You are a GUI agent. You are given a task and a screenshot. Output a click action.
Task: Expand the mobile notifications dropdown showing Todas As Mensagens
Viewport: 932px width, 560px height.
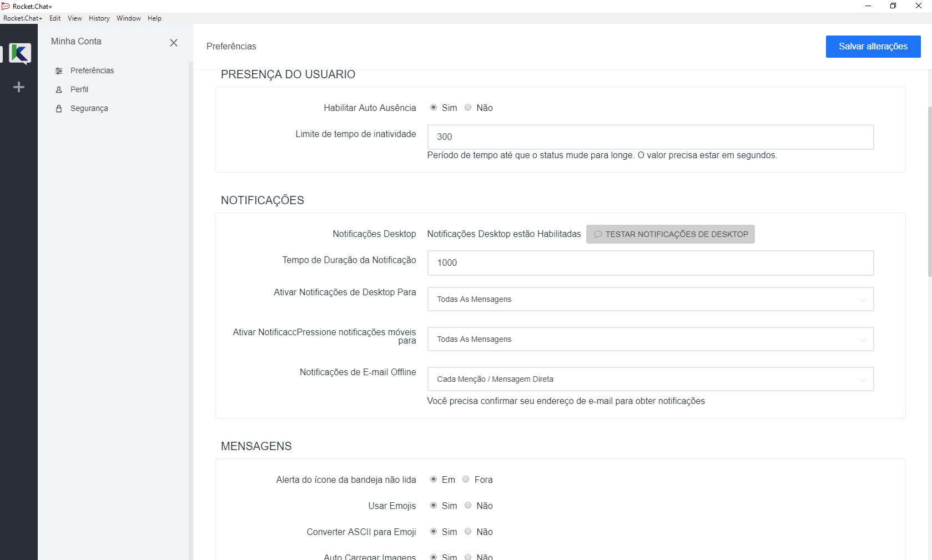click(650, 339)
